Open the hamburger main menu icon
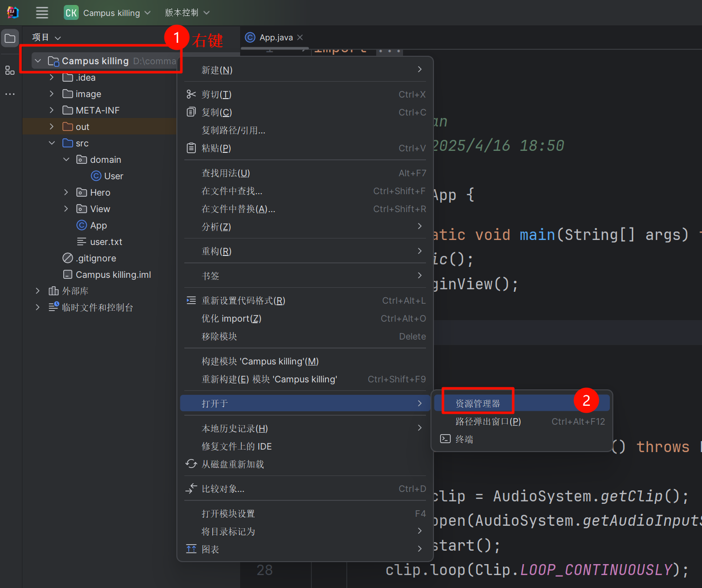The height and width of the screenshot is (588, 702). pos(42,13)
